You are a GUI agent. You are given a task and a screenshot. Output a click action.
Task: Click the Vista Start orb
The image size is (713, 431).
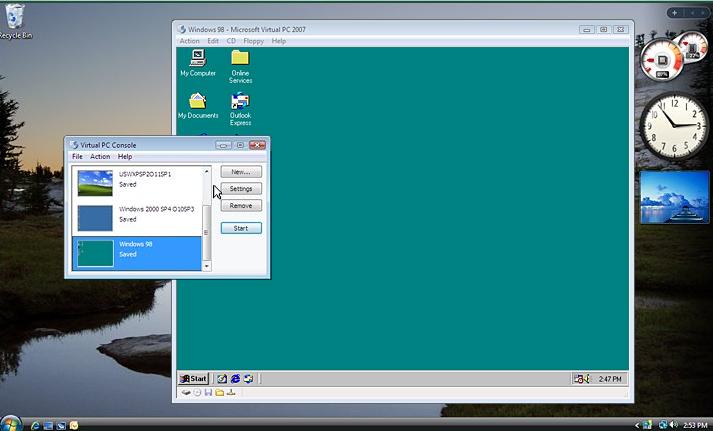point(11,424)
